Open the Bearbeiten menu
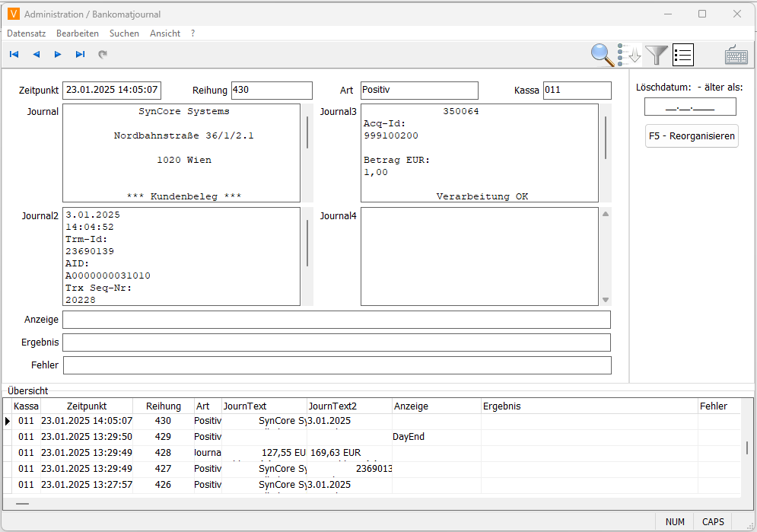 pos(78,33)
